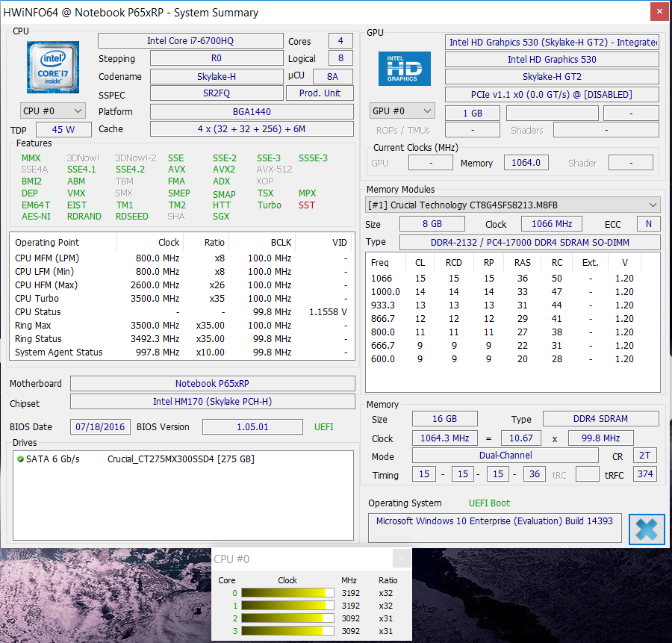Image resolution: width=672 pixels, height=643 pixels.
Task: Click the Dual-Channel mode field
Action: click(505, 456)
